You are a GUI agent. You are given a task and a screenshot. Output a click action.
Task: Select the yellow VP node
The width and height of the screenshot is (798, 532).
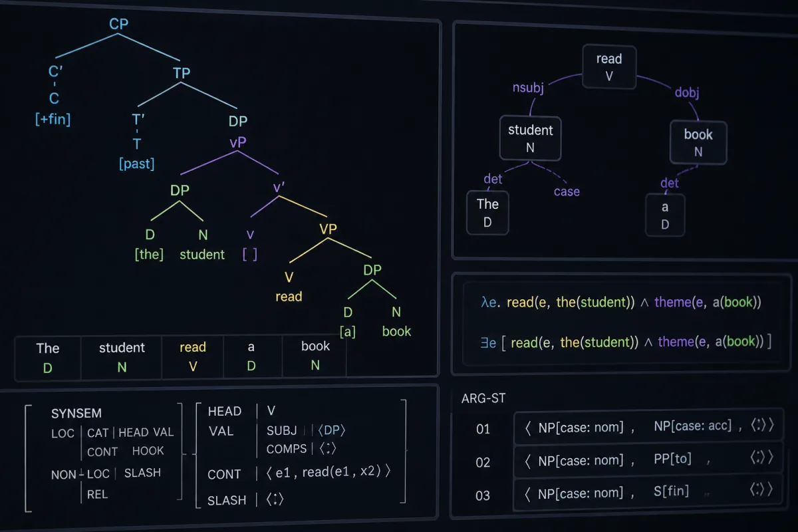pos(328,229)
